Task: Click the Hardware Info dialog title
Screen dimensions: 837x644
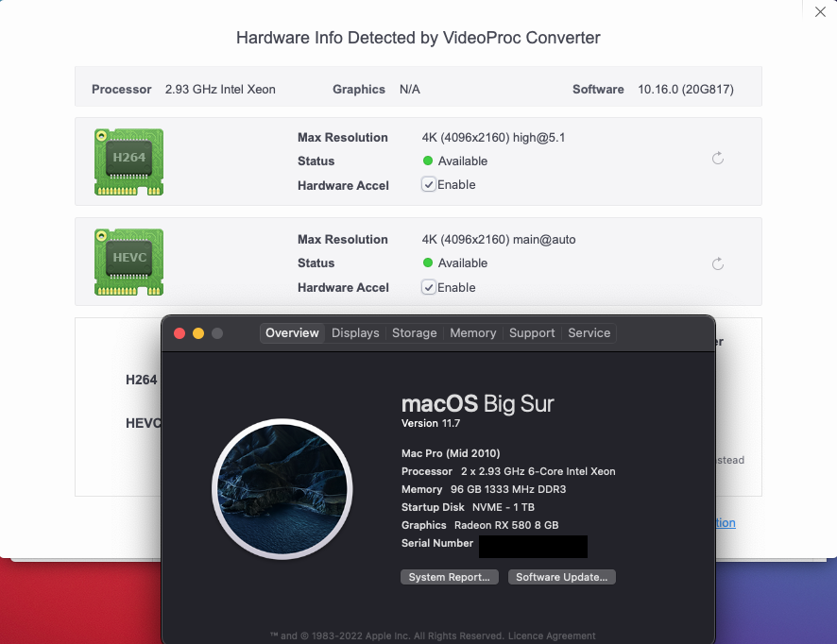Action: (418, 38)
